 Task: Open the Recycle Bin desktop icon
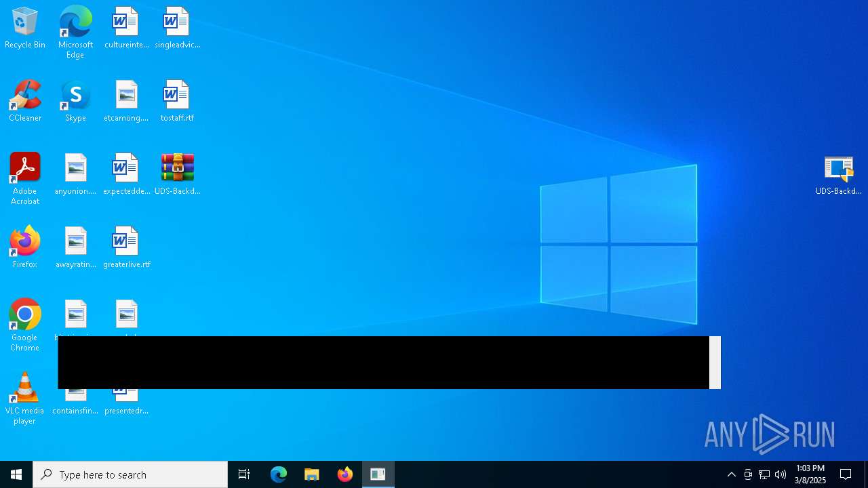(25, 28)
